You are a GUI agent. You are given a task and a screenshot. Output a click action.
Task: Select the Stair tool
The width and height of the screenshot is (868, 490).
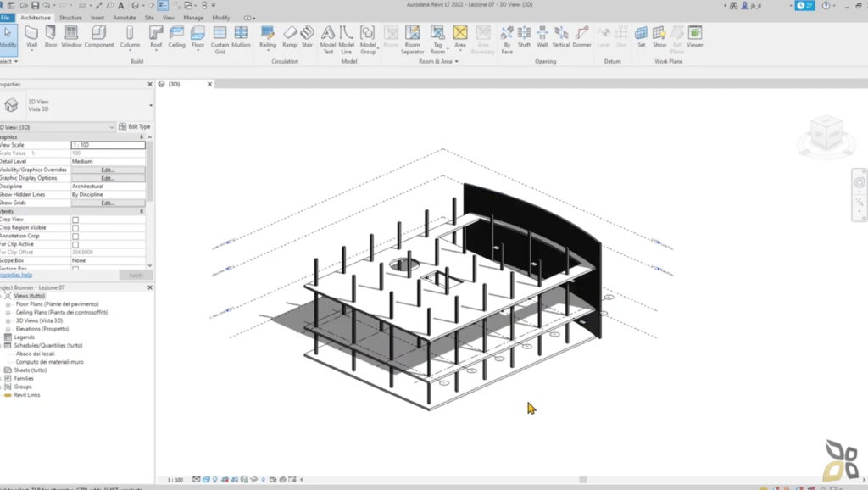tap(307, 37)
